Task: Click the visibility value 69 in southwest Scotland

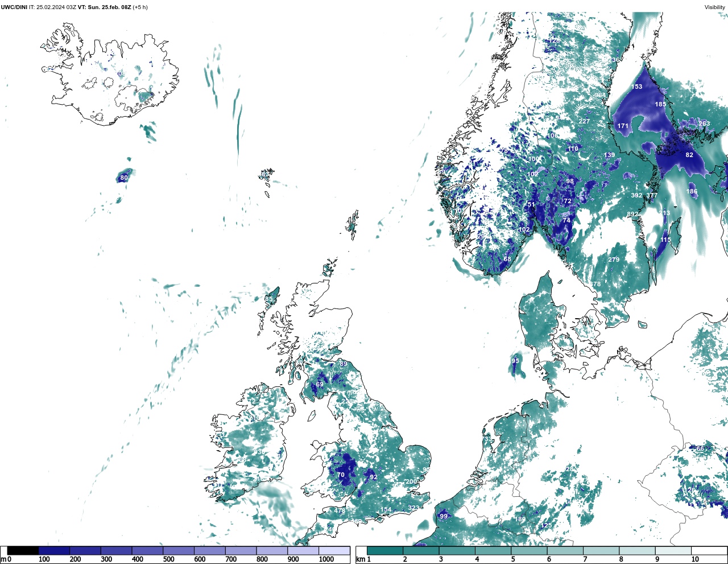Action: 320,384
